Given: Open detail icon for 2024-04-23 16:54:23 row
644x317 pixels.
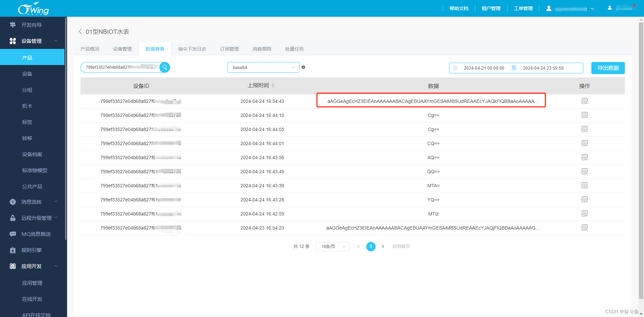Looking at the screenshot, I should (585, 228).
